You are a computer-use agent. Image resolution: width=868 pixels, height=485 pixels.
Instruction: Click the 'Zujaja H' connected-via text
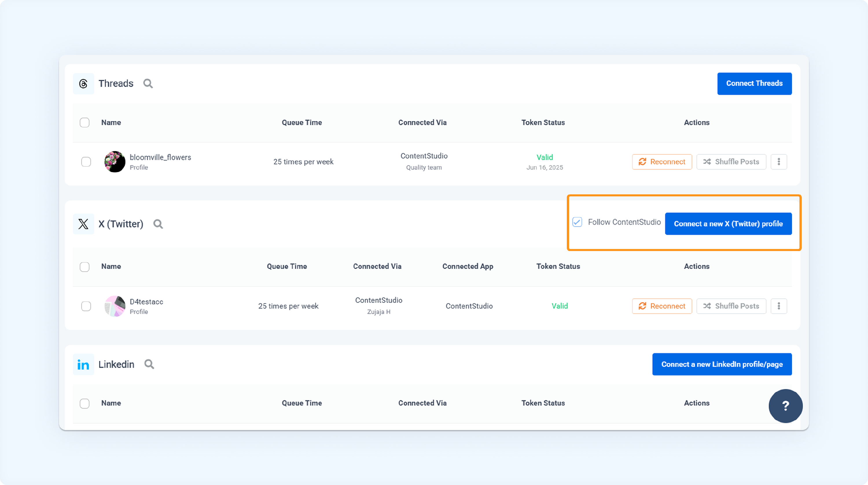tap(379, 312)
